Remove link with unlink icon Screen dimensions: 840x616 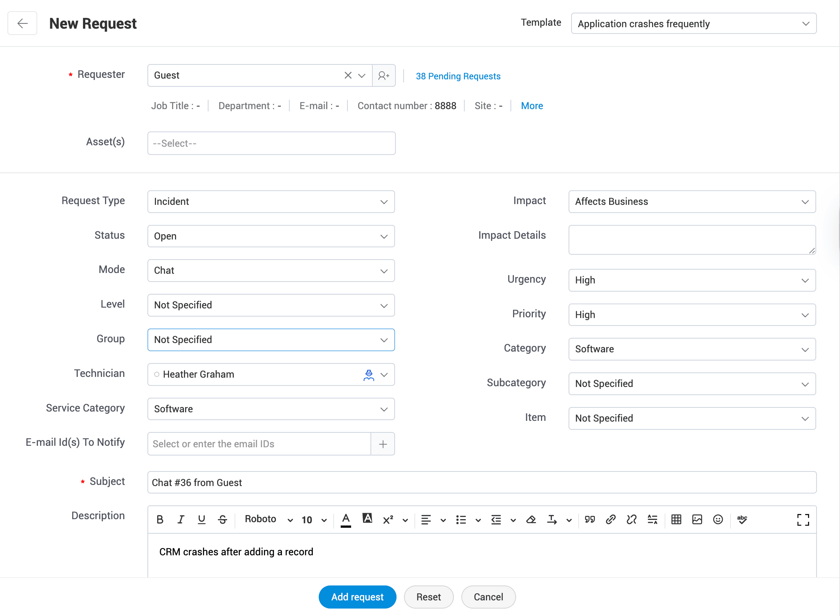click(x=631, y=520)
